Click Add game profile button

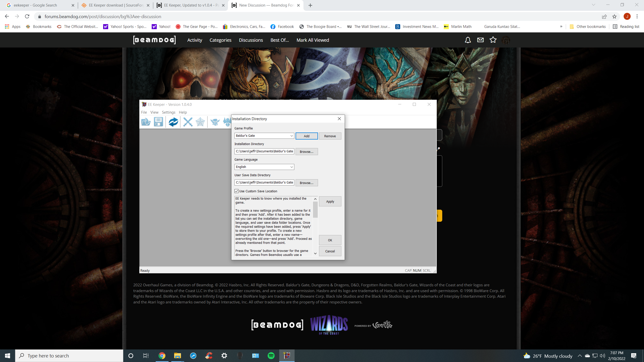(x=306, y=136)
